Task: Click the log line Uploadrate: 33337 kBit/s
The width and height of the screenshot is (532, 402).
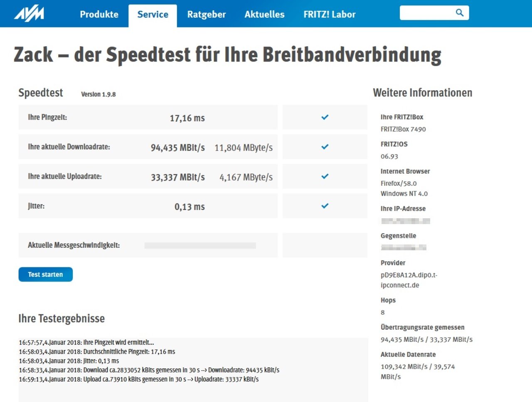Action: [139, 379]
